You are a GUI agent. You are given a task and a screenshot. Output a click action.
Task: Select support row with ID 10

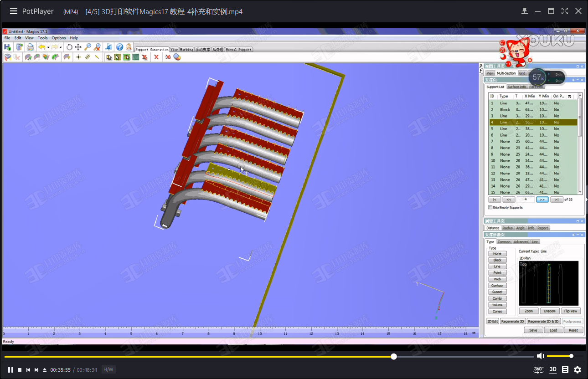pyautogui.click(x=533, y=161)
